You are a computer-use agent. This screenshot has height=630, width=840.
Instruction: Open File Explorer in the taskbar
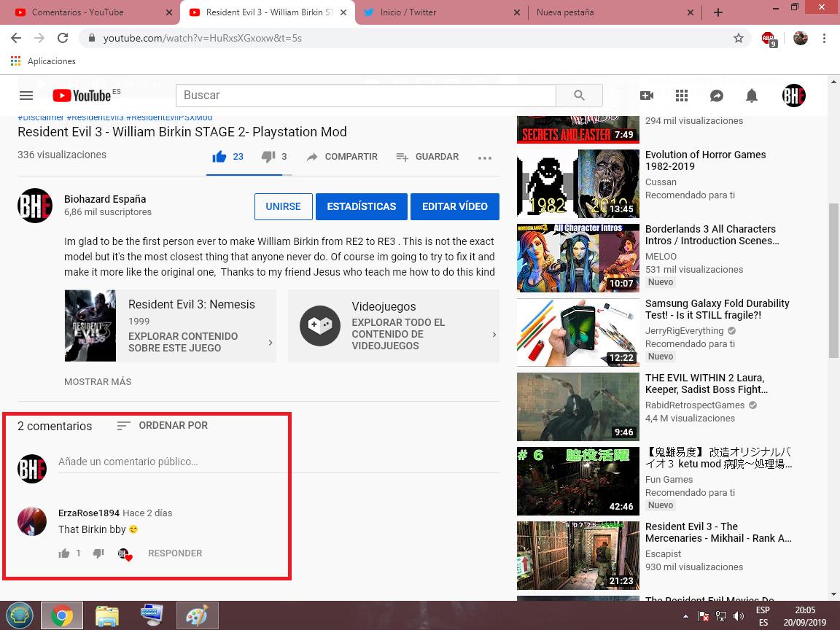106,615
